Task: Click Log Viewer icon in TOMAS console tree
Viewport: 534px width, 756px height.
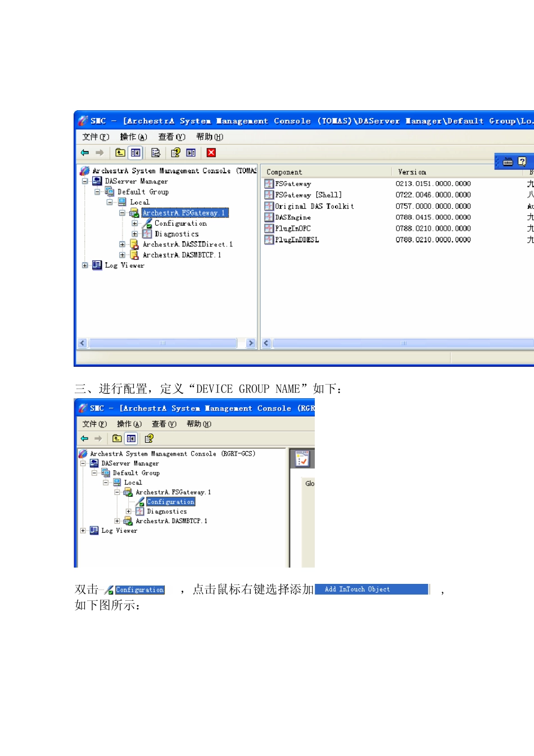Action: pos(97,265)
